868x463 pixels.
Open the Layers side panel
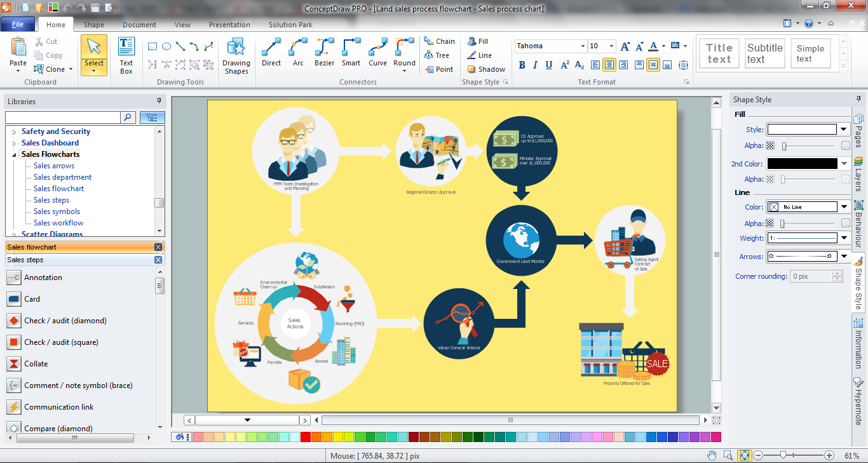pos(858,173)
